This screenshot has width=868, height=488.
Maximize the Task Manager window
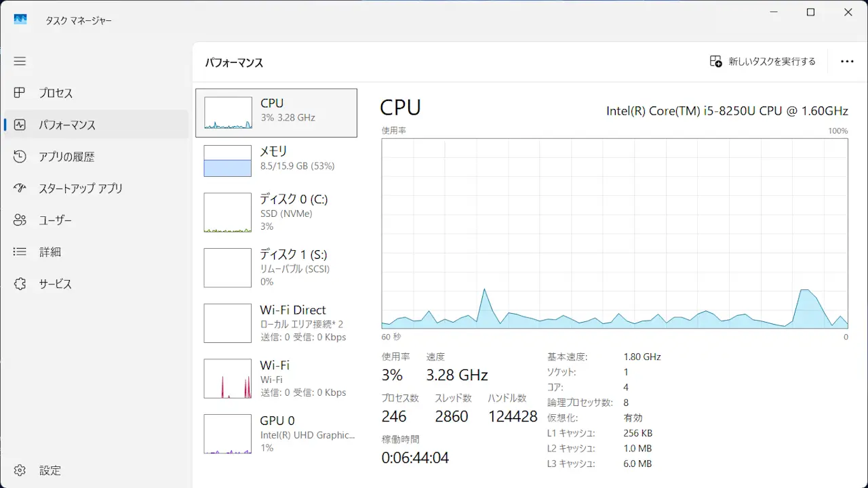810,12
